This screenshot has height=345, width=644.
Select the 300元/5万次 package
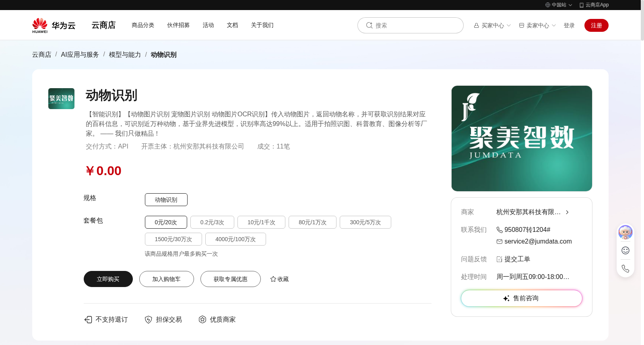(x=365, y=222)
